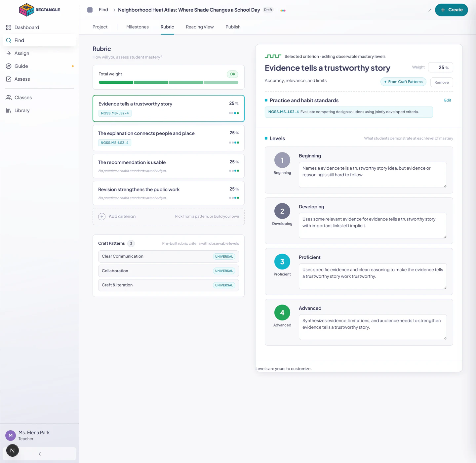Open the Publish tab
Viewport: 476px width, 463px height.
point(233,27)
